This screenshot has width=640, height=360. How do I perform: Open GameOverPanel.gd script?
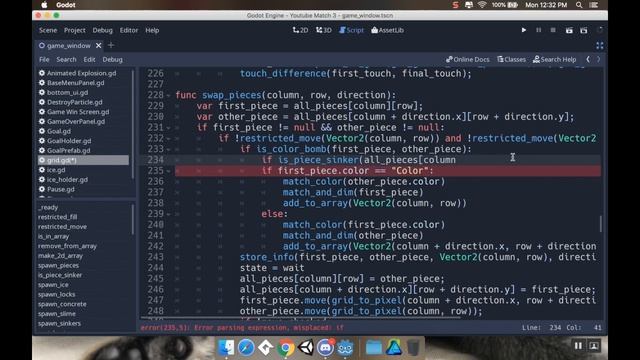[71, 122]
